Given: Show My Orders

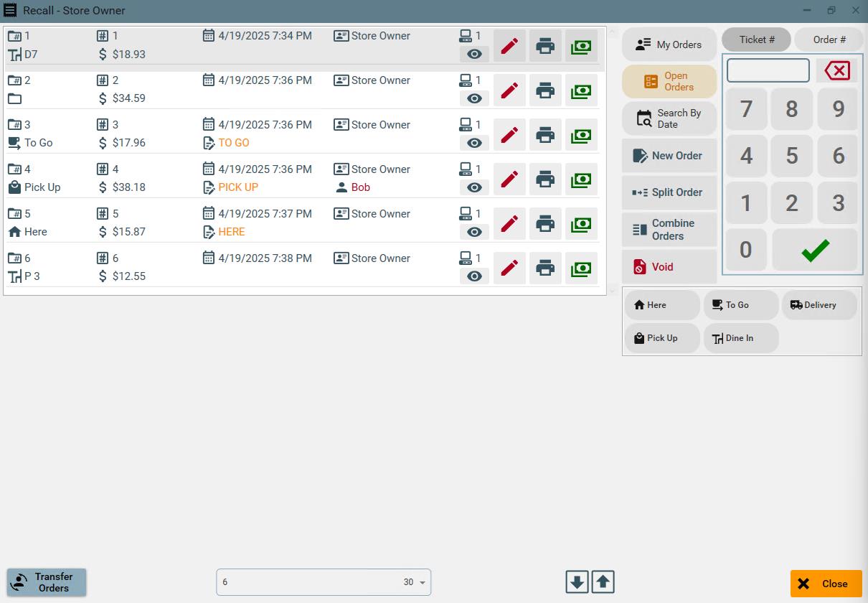Looking at the screenshot, I should pyautogui.click(x=669, y=45).
